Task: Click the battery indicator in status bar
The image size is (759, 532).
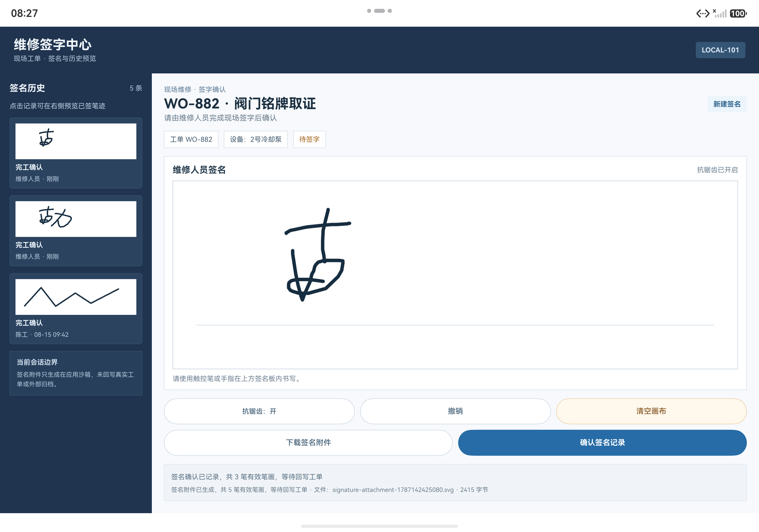Action: coord(738,14)
